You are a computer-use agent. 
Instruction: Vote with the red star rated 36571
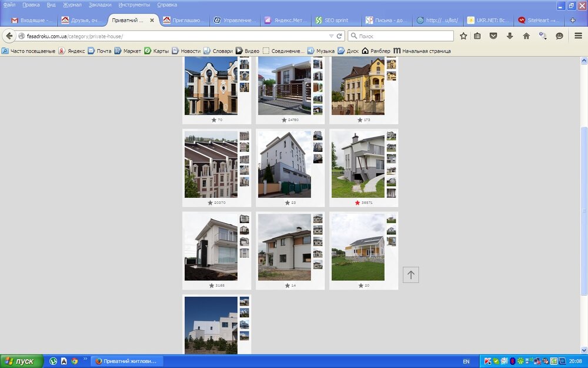[x=357, y=203]
